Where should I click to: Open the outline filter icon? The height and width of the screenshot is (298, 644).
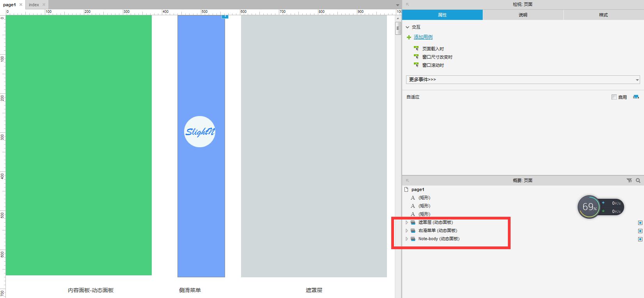(x=629, y=180)
